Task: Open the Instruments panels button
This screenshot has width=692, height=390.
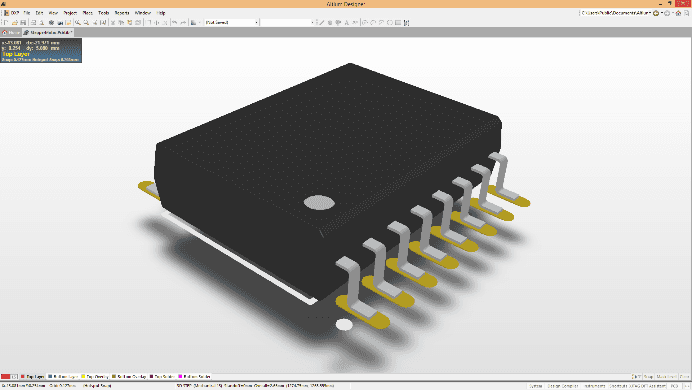Action: (x=594, y=386)
